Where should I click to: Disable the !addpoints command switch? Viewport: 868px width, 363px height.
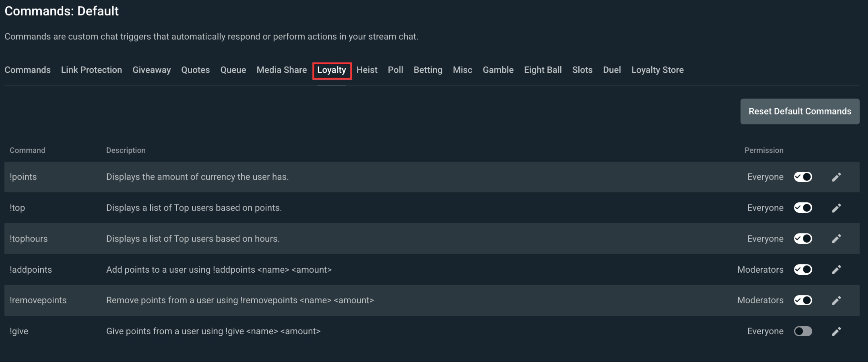[803, 270]
